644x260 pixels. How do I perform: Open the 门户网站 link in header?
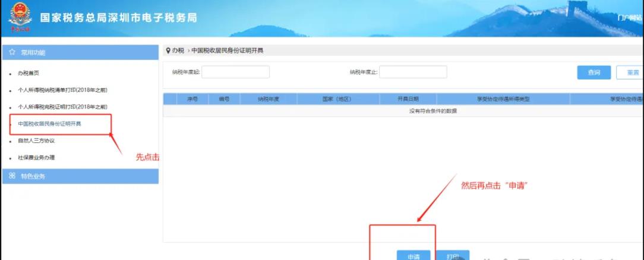click(630, 18)
